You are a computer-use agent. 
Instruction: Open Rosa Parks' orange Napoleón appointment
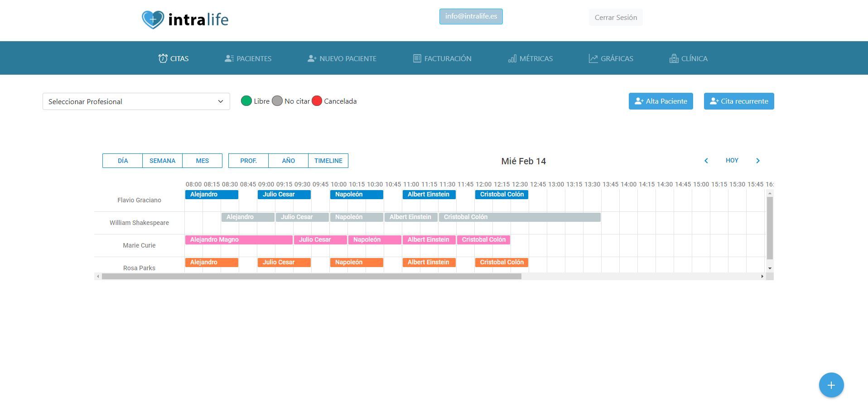357,263
